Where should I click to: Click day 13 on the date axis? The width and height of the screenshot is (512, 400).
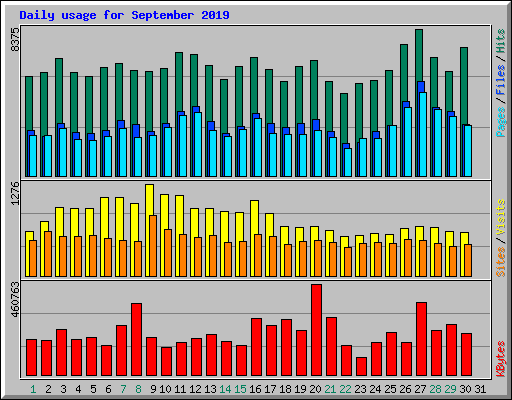click(210, 389)
